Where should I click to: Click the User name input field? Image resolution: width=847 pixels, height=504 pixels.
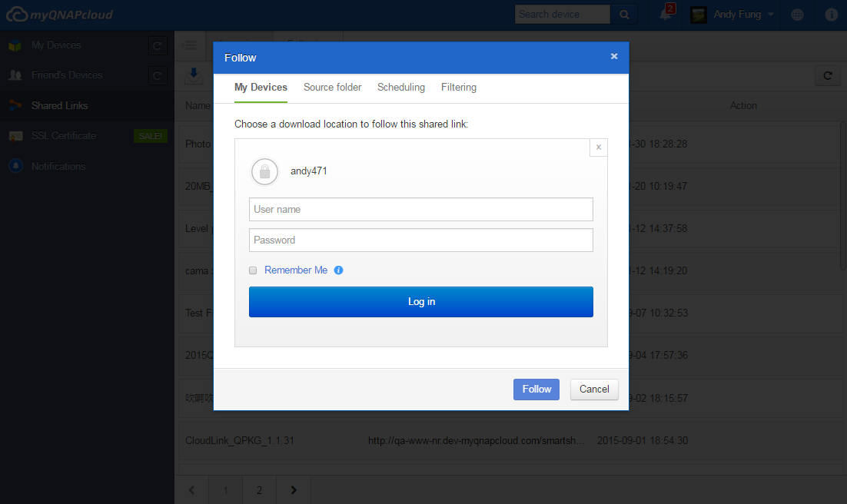(x=420, y=210)
